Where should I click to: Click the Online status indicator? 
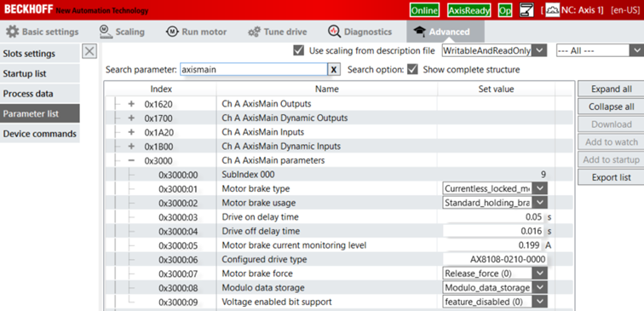[x=424, y=11]
